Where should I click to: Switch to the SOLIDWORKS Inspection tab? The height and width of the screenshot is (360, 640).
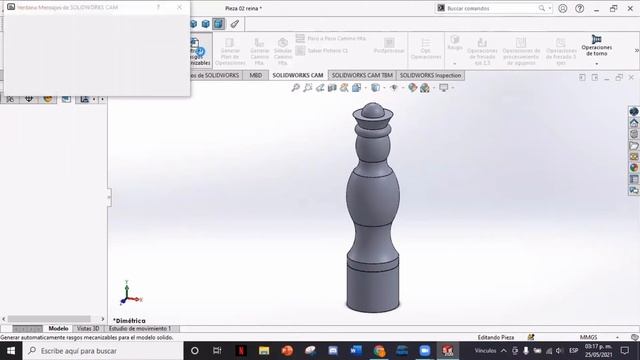430,76
